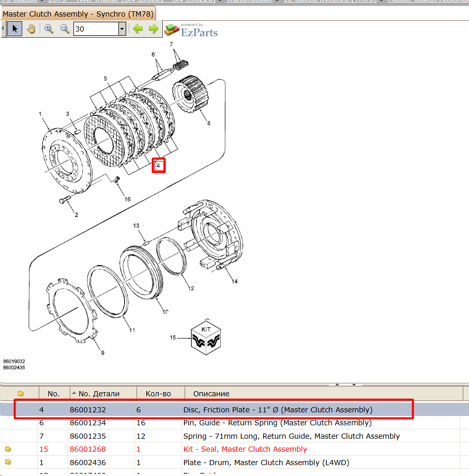Screen dimensions: 469x476
Task: Select part number 86001234
Action: 88,423
